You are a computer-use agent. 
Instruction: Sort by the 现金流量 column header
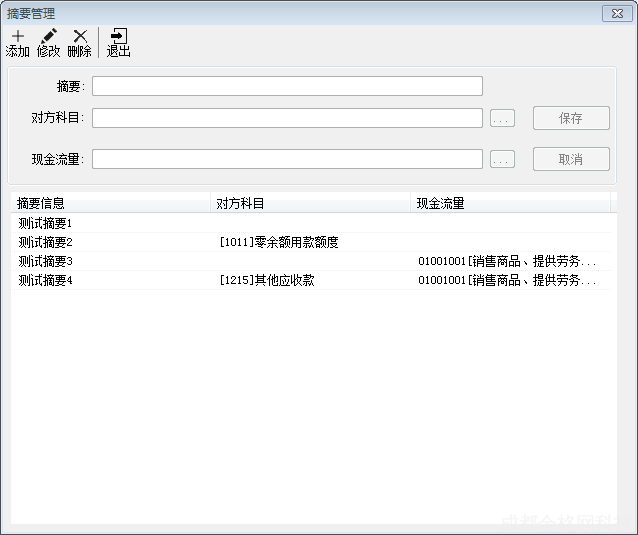coord(510,203)
